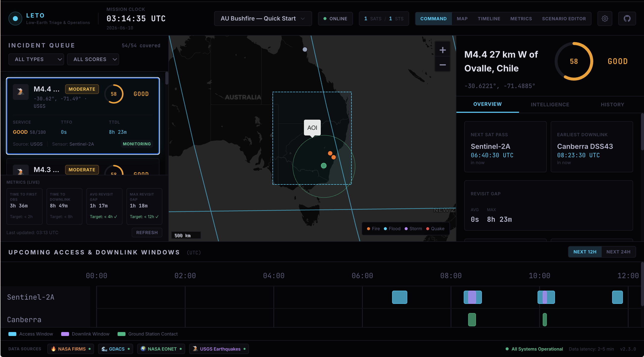The width and height of the screenshot is (644, 357).
Task: Click the "54/54 covered" text
Action: click(x=141, y=45)
